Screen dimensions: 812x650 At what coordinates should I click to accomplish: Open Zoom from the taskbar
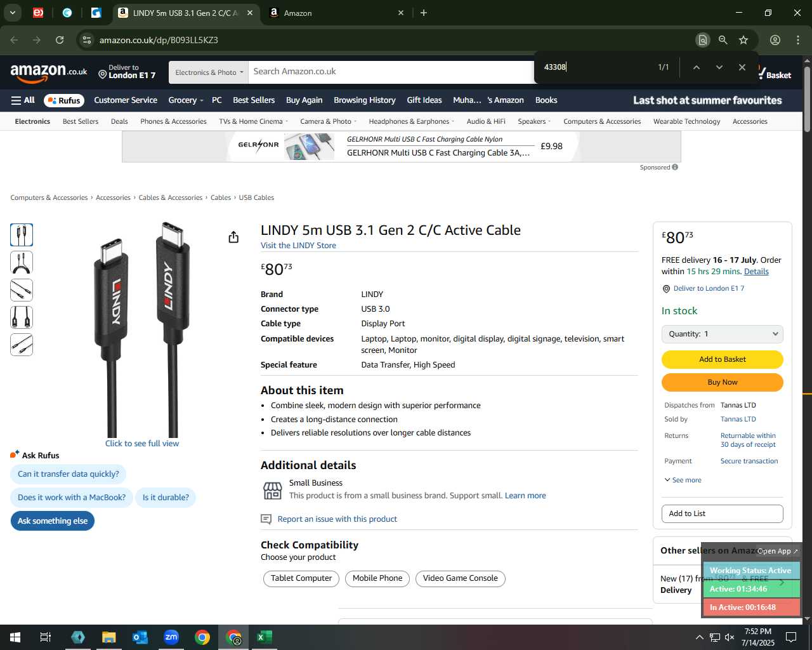tap(171, 637)
